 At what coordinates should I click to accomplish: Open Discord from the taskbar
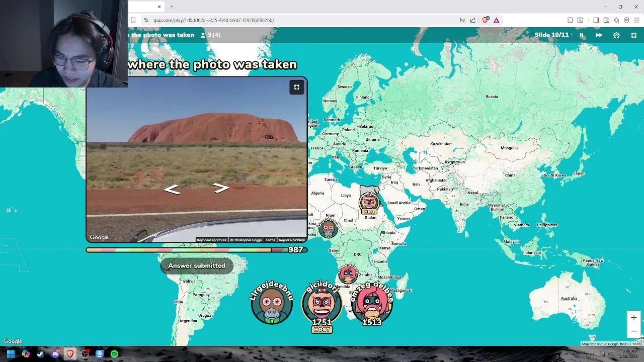coord(55,354)
